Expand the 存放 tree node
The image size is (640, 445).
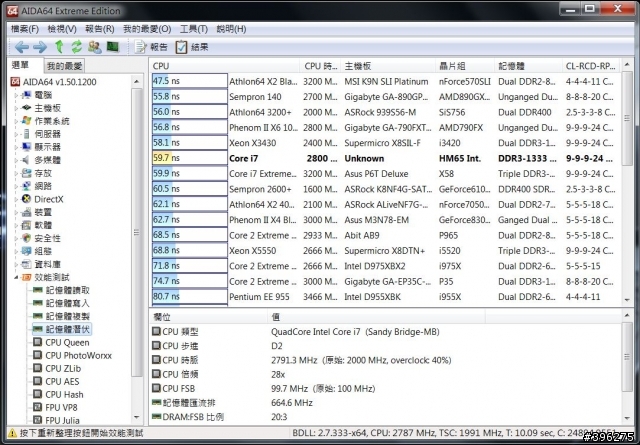pyautogui.click(x=17, y=173)
